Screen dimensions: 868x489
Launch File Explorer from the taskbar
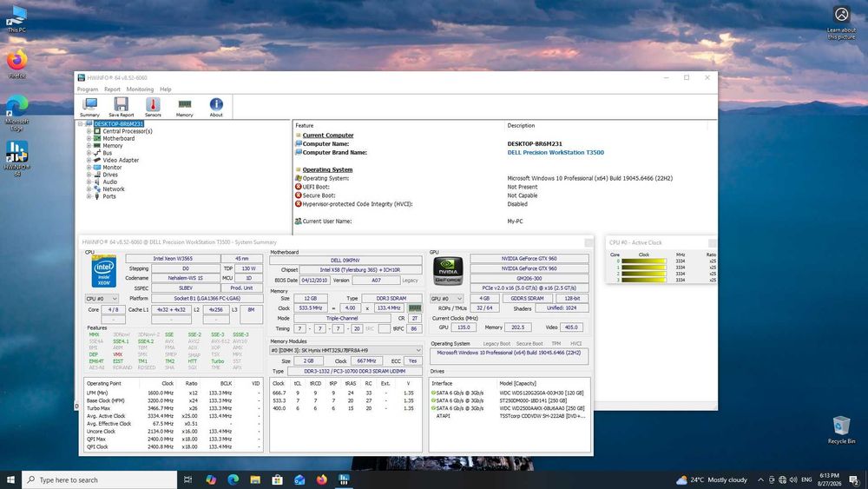pyautogui.click(x=255, y=479)
